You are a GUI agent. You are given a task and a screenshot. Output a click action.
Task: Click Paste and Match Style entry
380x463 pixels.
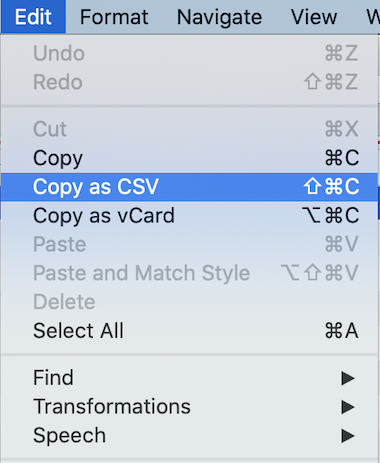[189, 273]
